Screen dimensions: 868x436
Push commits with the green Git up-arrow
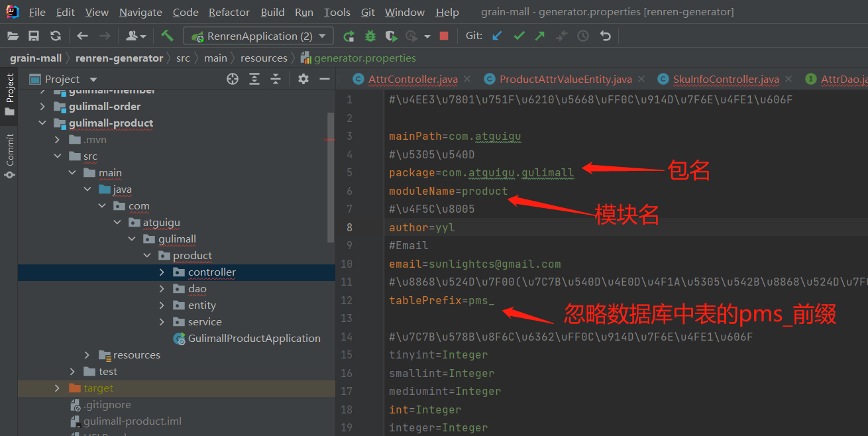tap(540, 36)
